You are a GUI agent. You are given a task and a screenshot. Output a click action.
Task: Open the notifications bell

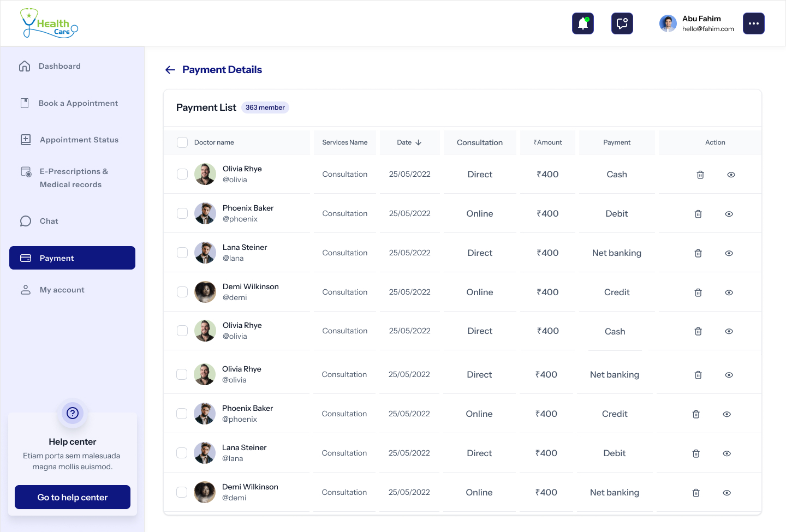point(583,23)
